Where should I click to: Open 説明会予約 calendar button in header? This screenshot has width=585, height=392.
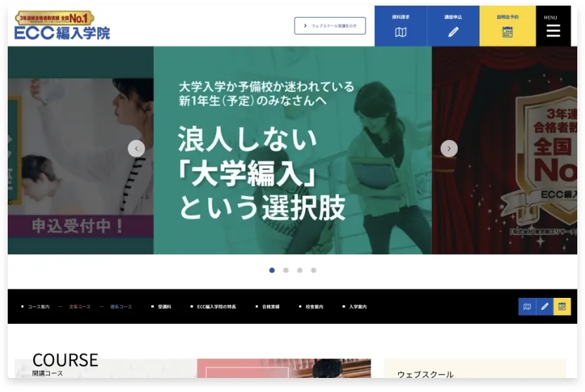(508, 26)
